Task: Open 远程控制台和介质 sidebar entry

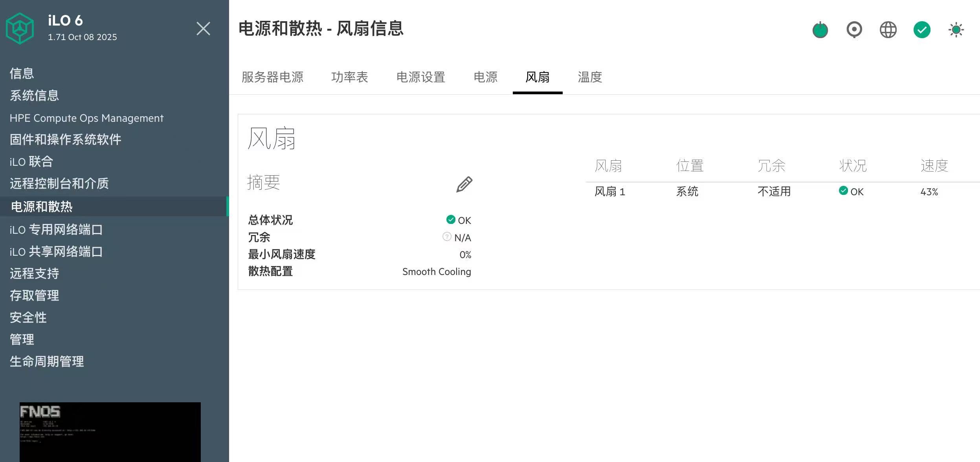Action: [59, 183]
